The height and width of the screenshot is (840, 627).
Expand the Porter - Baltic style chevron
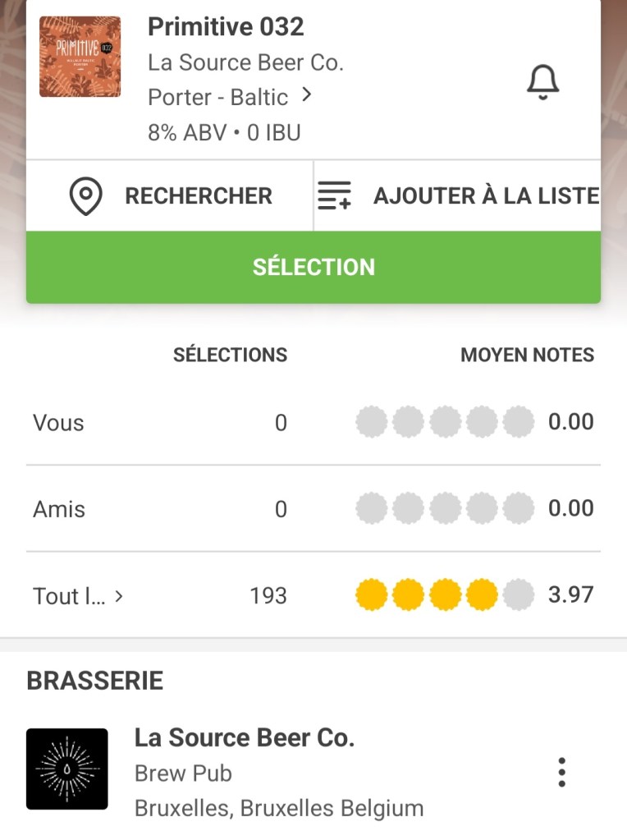pyautogui.click(x=307, y=95)
